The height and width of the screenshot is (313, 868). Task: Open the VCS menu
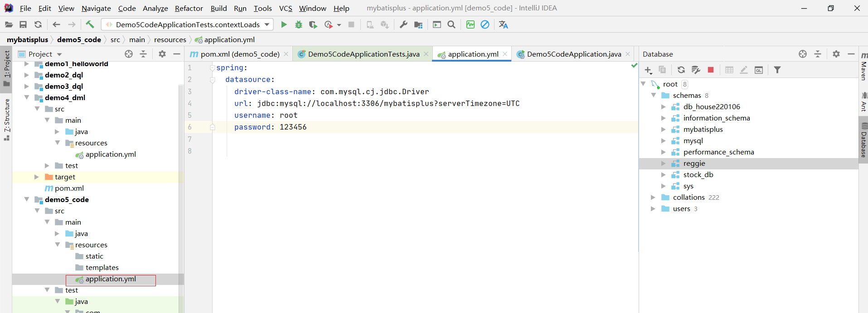(286, 8)
